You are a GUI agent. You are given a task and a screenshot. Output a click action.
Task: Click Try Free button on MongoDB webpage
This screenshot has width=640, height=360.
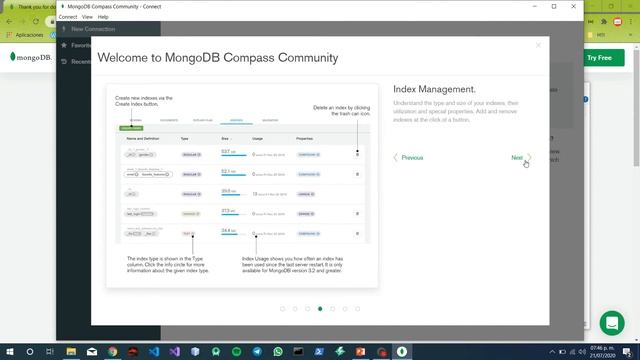tap(603, 58)
